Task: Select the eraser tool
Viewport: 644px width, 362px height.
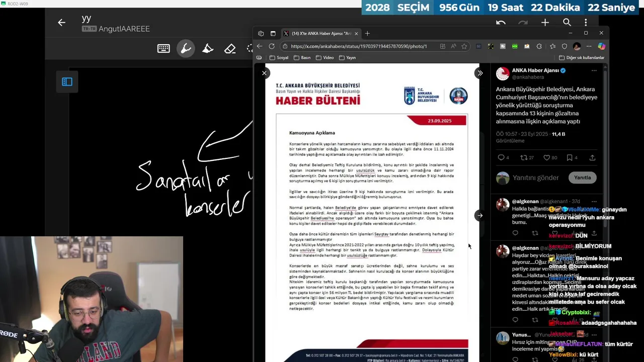Action: [230, 49]
